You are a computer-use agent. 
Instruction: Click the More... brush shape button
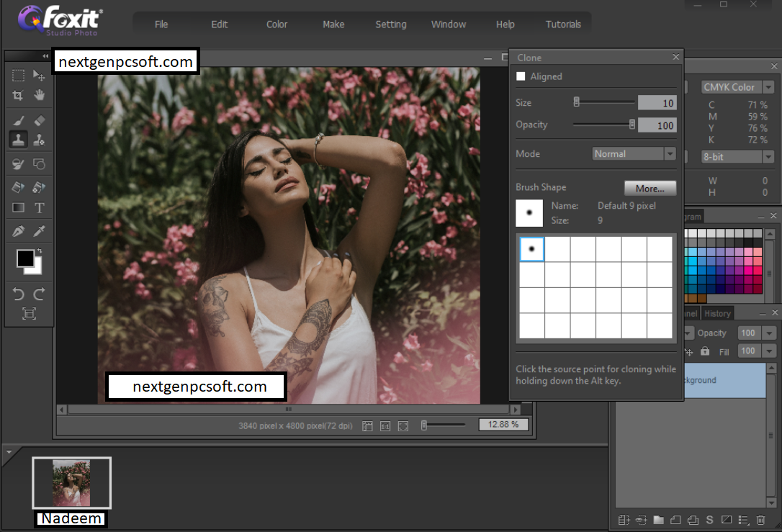click(650, 189)
